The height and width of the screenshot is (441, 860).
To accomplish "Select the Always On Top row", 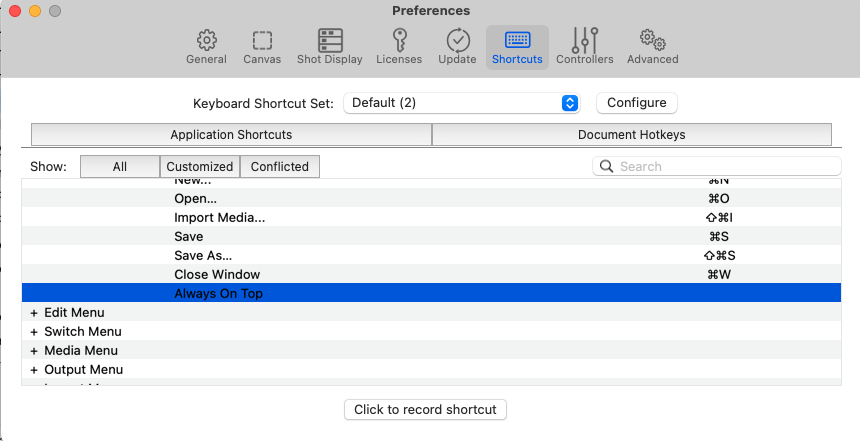I will (431, 293).
